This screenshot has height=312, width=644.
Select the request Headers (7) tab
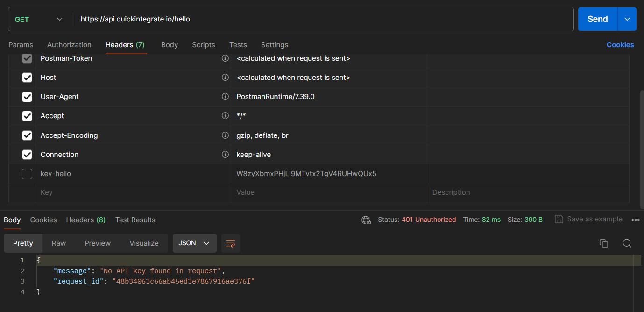click(x=125, y=45)
